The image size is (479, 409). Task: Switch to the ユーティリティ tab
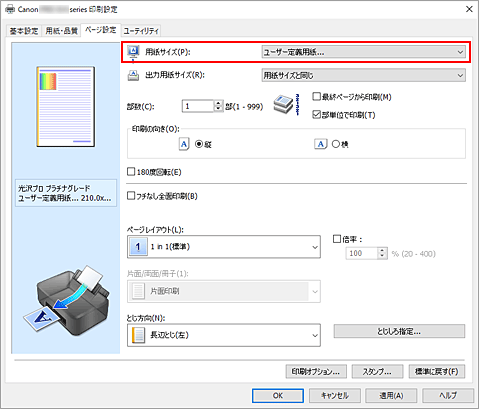pyautogui.click(x=141, y=31)
